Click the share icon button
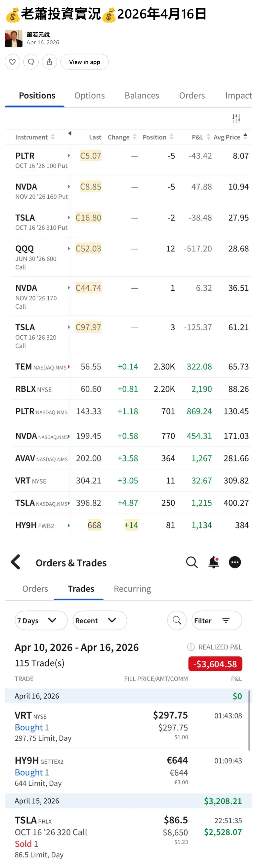The image size is (257, 868). (x=49, y=62)
